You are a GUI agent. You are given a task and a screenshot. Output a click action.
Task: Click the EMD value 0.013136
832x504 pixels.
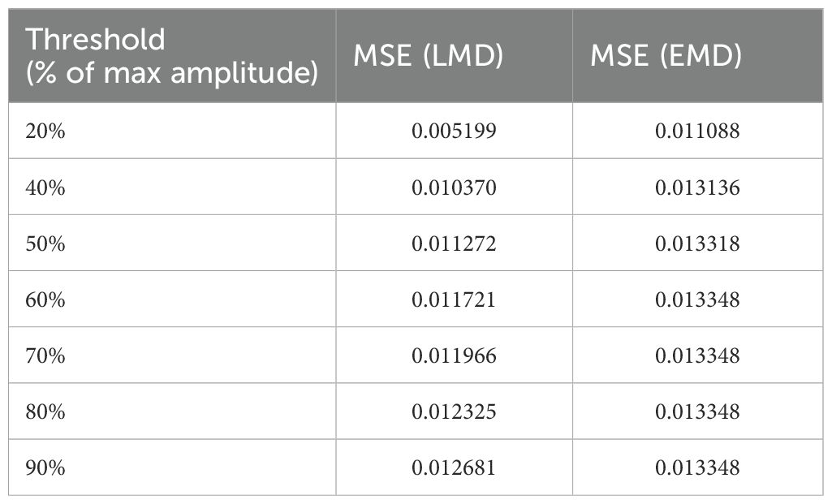tap(697, 187)
